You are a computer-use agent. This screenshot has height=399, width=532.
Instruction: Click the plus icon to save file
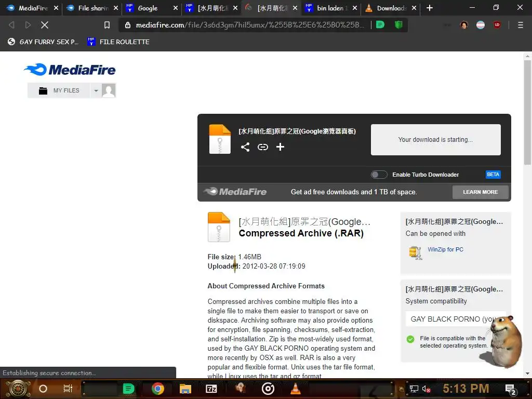(280, 147)
